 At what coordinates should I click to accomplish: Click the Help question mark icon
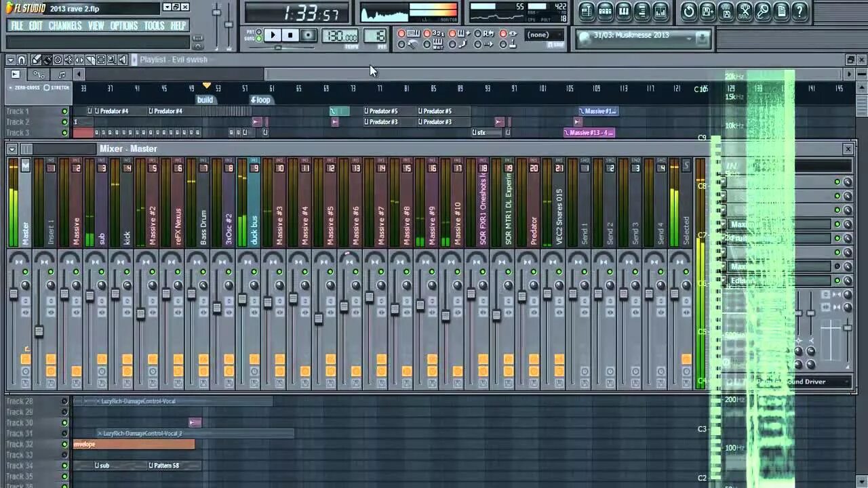pos(800,11)
